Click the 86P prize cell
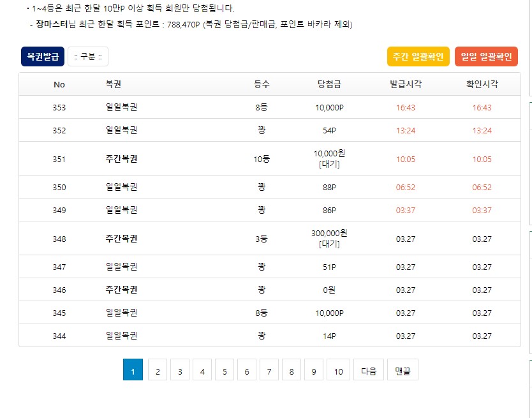Viewport: 532px width, 418px height. click(329, 211)
